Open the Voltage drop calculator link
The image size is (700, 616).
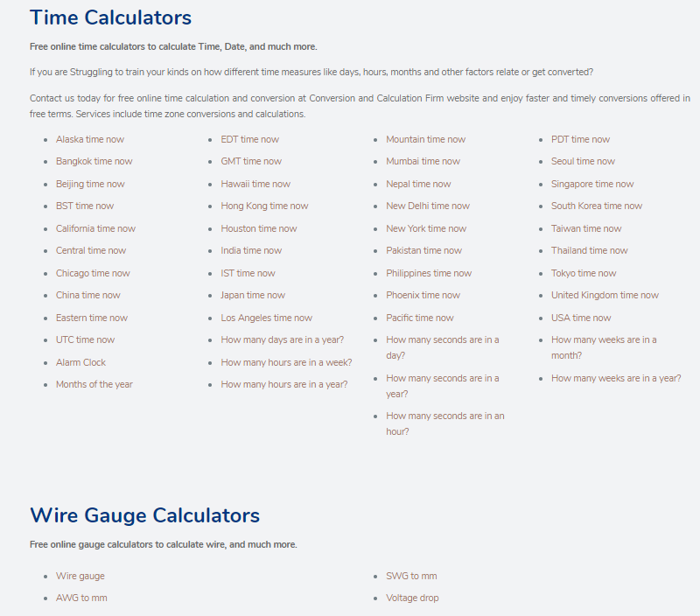click(x=412, y=597)
